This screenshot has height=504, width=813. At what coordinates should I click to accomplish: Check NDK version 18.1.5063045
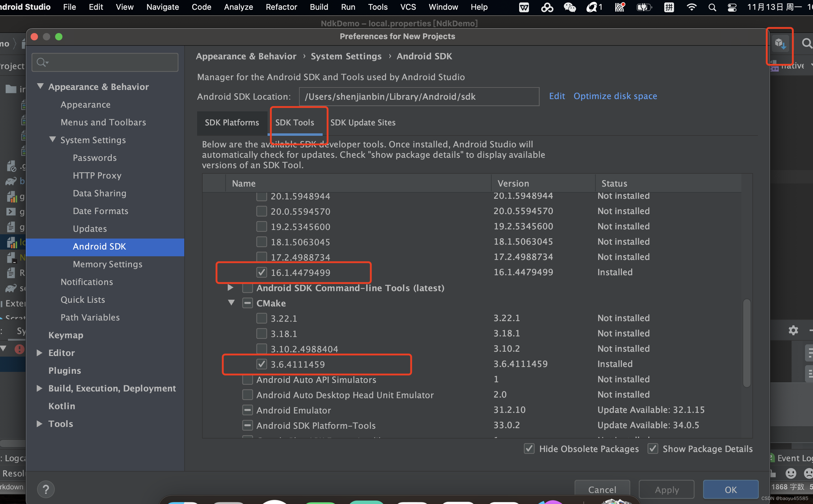[x=261, y=242]
